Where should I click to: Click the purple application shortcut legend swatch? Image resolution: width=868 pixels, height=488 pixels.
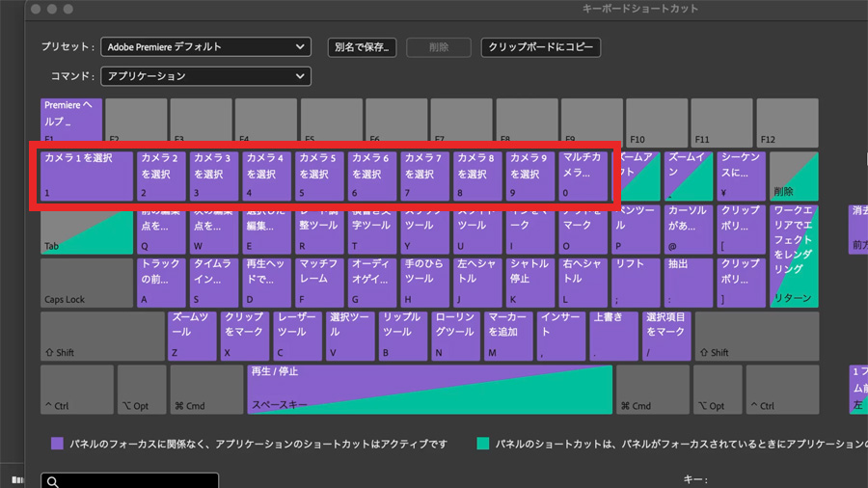click(57, 444)
